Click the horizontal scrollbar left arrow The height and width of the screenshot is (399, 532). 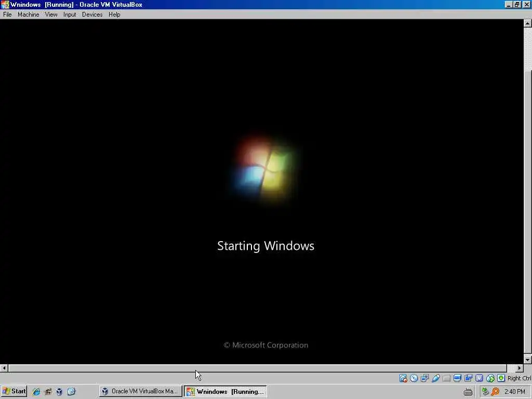(4, 368)
